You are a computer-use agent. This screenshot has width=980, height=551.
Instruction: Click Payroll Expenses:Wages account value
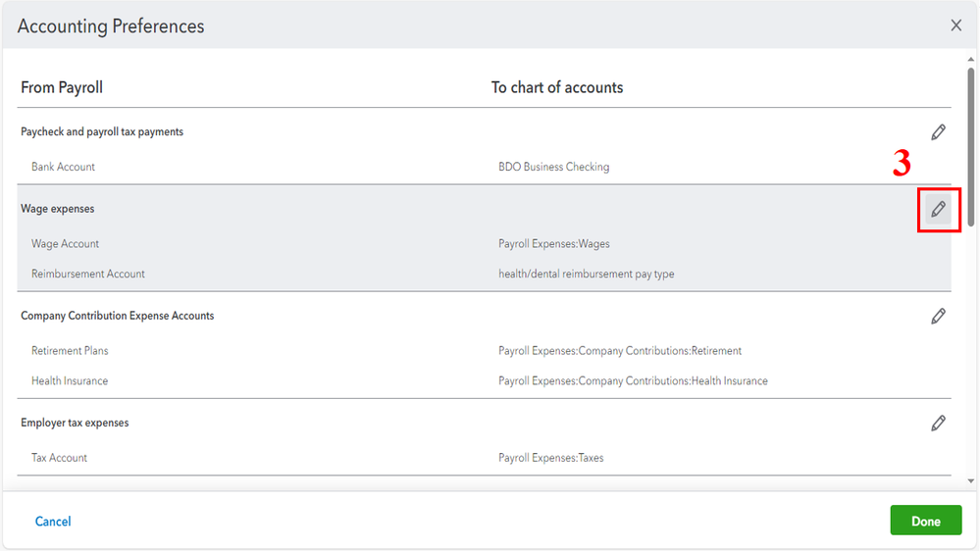click(x=553, y=243)
